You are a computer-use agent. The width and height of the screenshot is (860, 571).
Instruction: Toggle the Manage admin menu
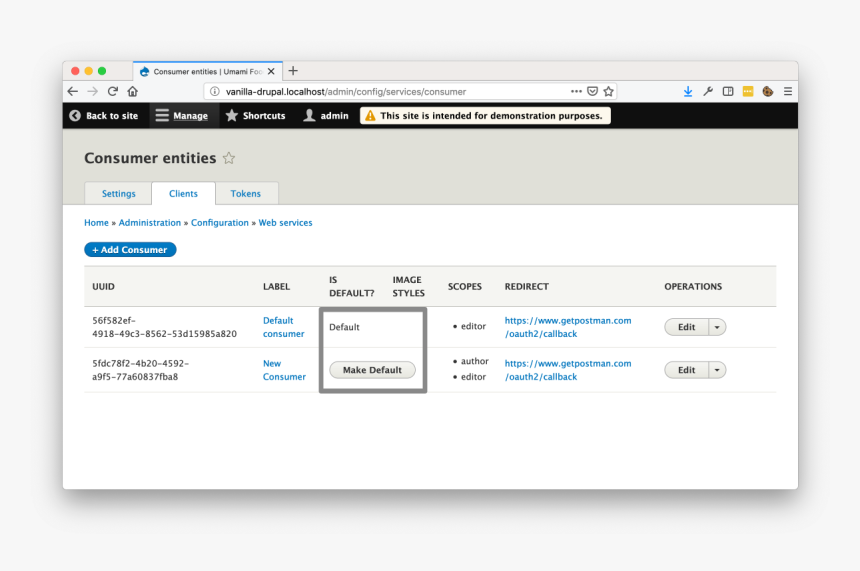pos(182,116)
